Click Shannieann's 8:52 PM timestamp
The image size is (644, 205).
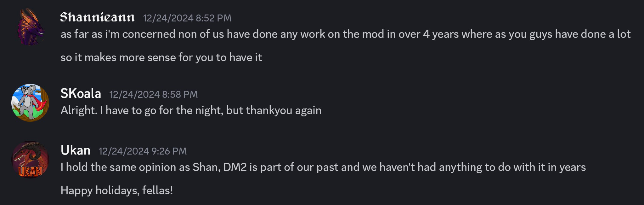tap(187, 18)
